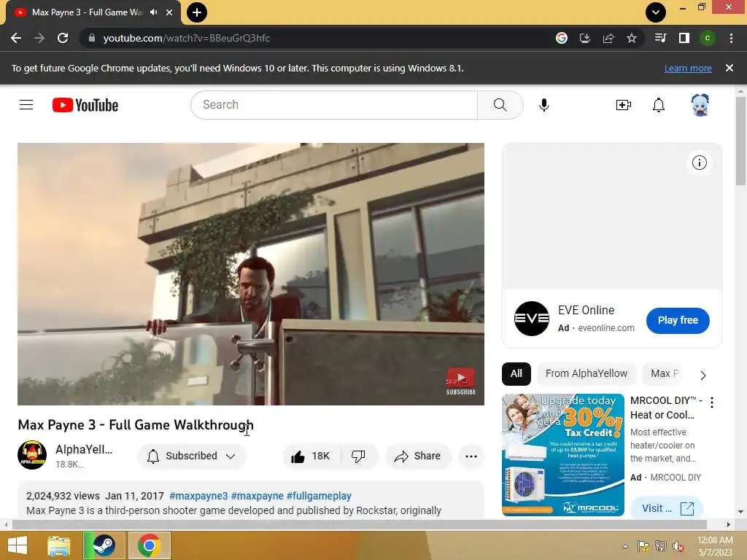
Task: Open the Action Center flag tray icon
Action: pos(643,546)
